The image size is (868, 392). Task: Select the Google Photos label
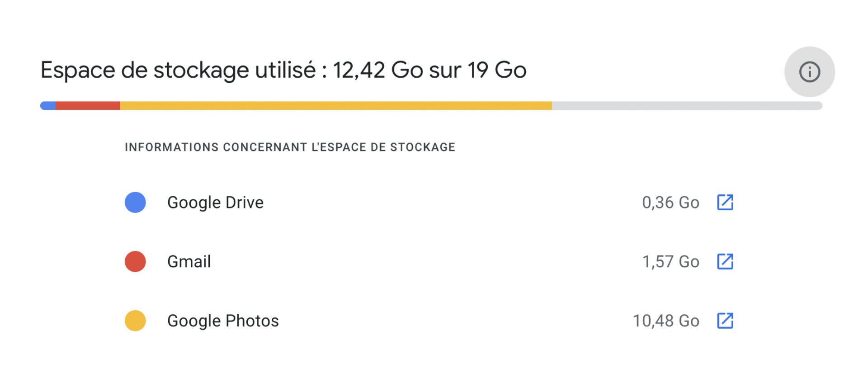[x=223, y=321]
